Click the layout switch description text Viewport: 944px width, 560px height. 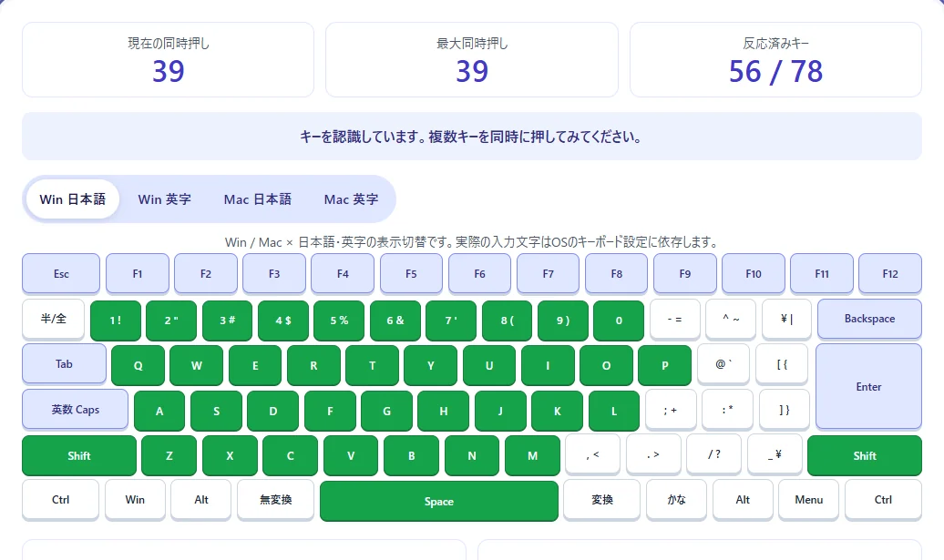472,242
